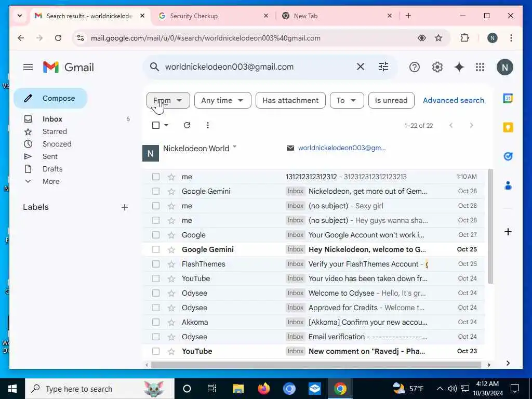Open Google apps grid icon

[x=480, y=67]
